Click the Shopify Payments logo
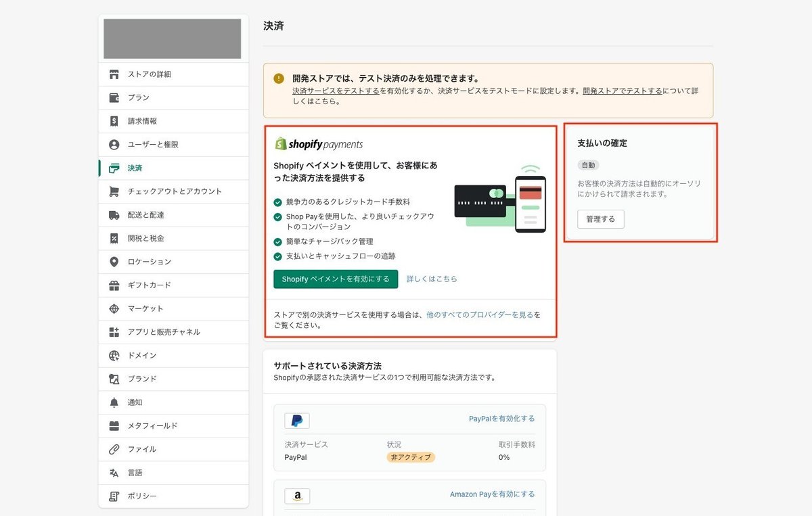Screen dimensions: 812x516 click(319, 144)
